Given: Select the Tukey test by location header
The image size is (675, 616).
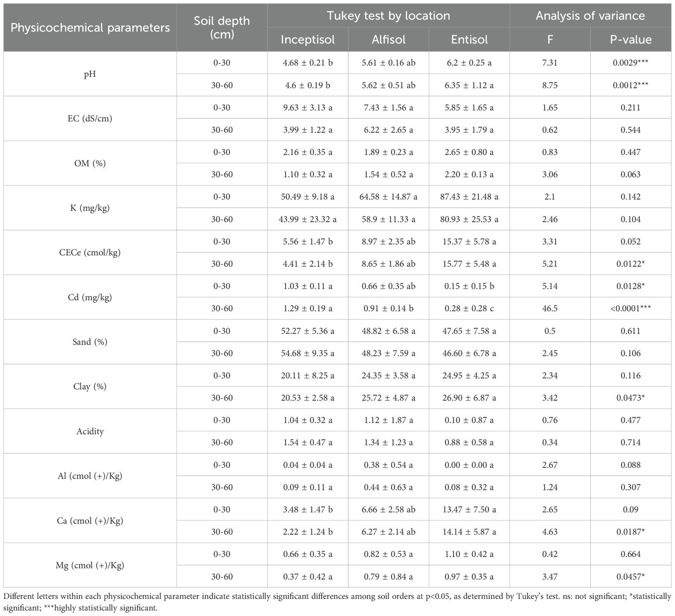Looking at the screenshot, I should click(x=388, y=16).
